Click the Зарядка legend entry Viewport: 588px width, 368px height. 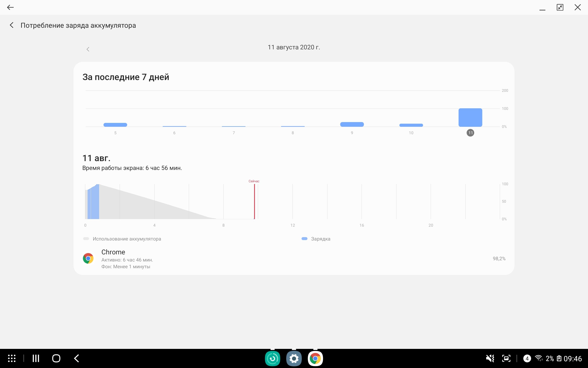click(316, 239)
